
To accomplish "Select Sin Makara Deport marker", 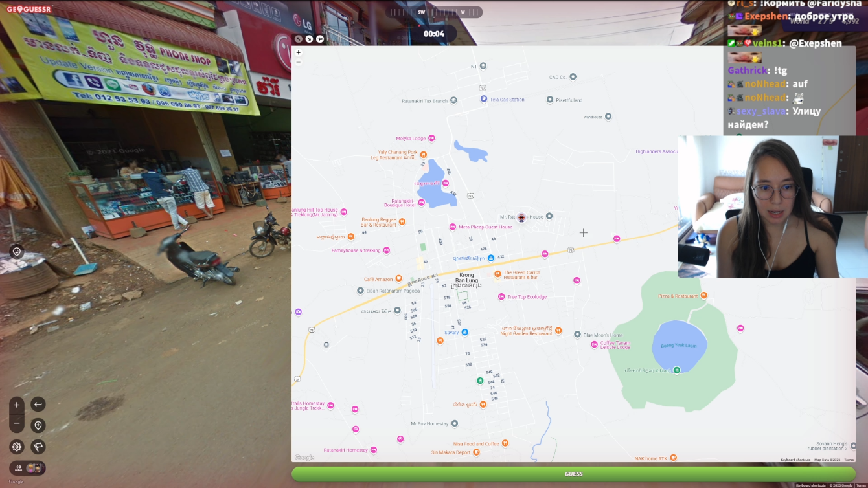I will [x=476, y=452].
